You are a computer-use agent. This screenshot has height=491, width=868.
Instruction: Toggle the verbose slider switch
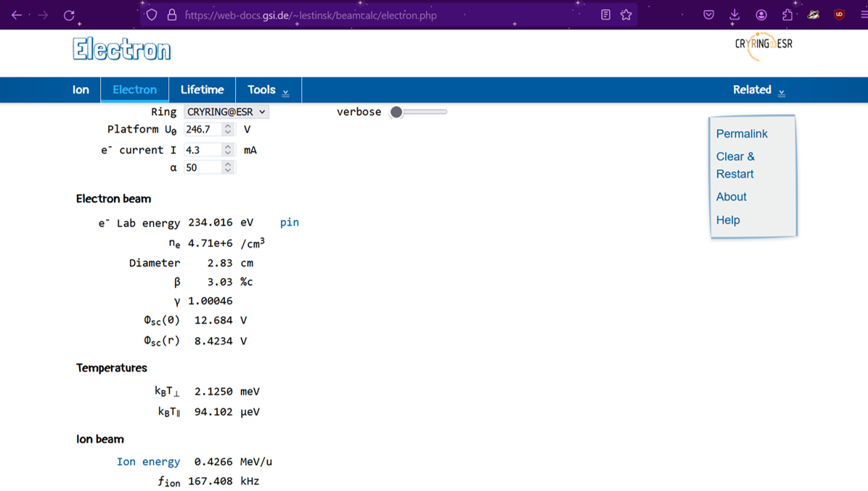419,112
